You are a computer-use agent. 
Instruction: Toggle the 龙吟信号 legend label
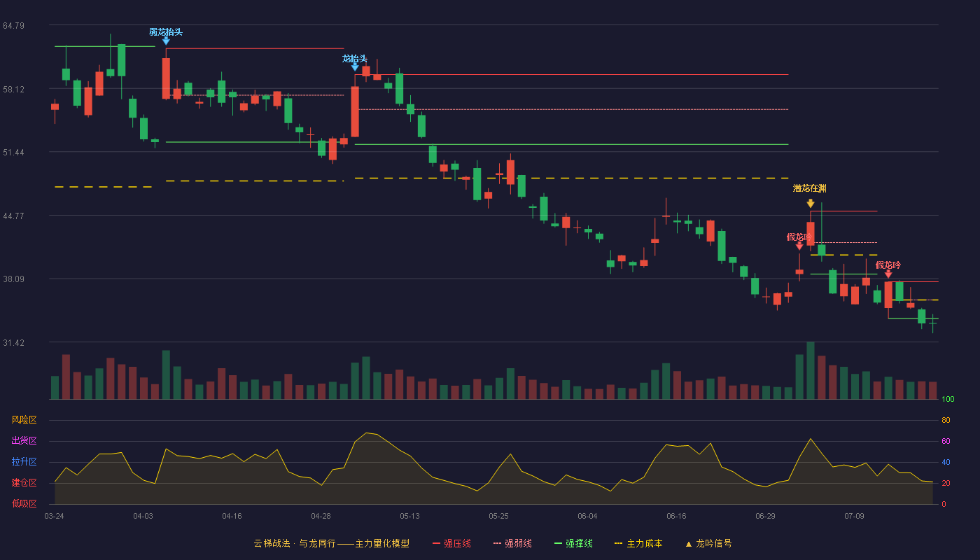[714, 543]
